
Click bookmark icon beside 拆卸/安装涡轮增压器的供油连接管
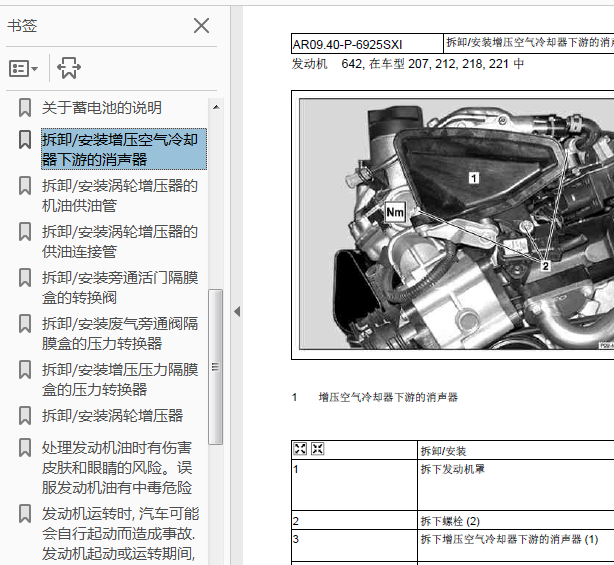click(x=25, y=232)
